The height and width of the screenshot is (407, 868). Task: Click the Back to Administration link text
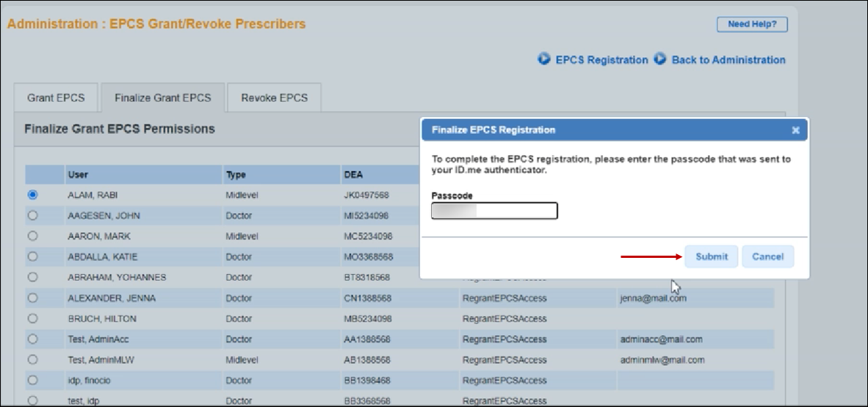pos(728,60)
